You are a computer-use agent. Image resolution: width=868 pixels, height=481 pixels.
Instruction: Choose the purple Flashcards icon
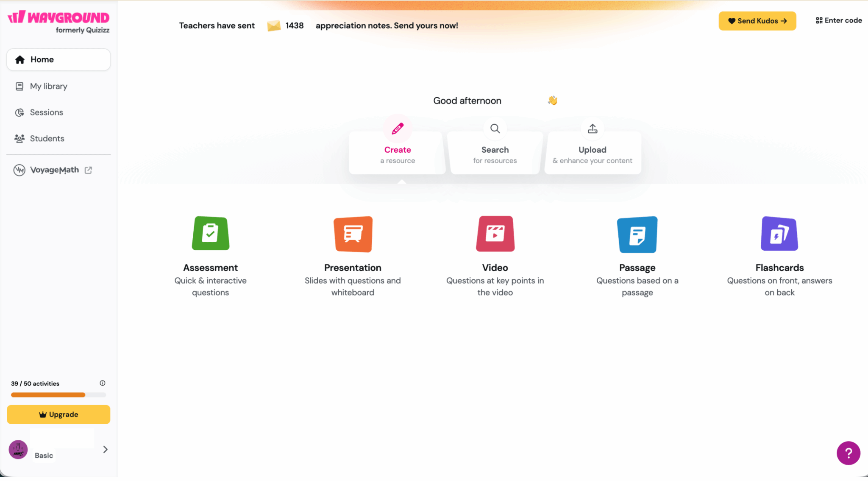coord(779,234)
